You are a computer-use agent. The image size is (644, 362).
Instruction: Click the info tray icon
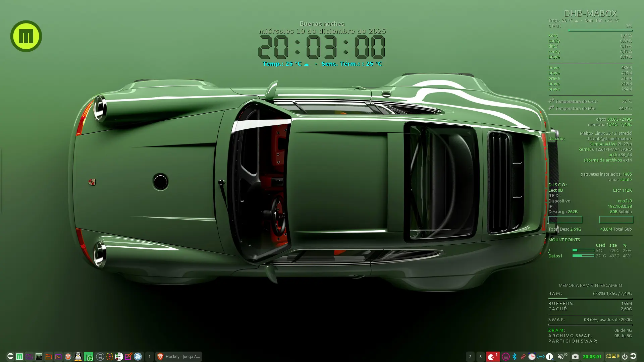[549, 357]
